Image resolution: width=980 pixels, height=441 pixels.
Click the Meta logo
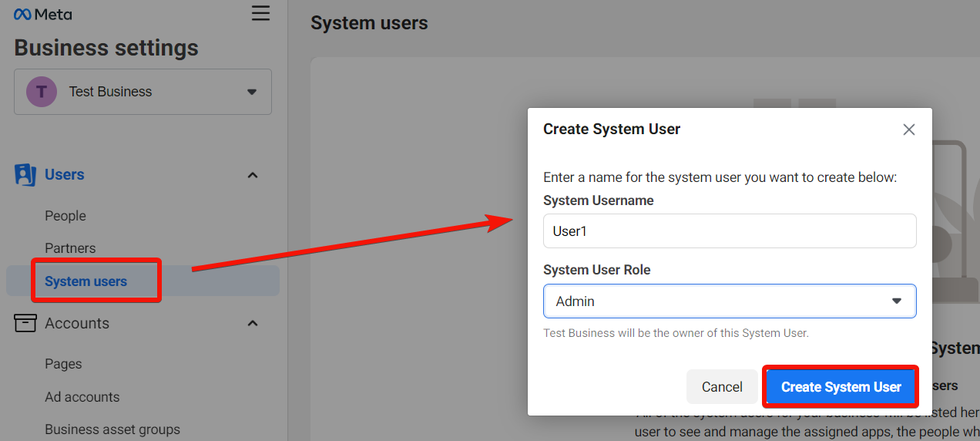(x=42, y=14)
